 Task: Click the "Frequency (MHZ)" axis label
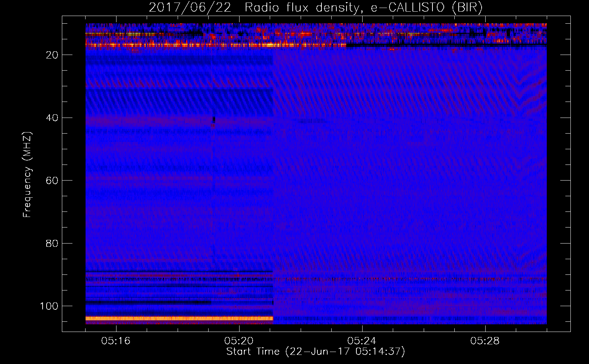27,175
